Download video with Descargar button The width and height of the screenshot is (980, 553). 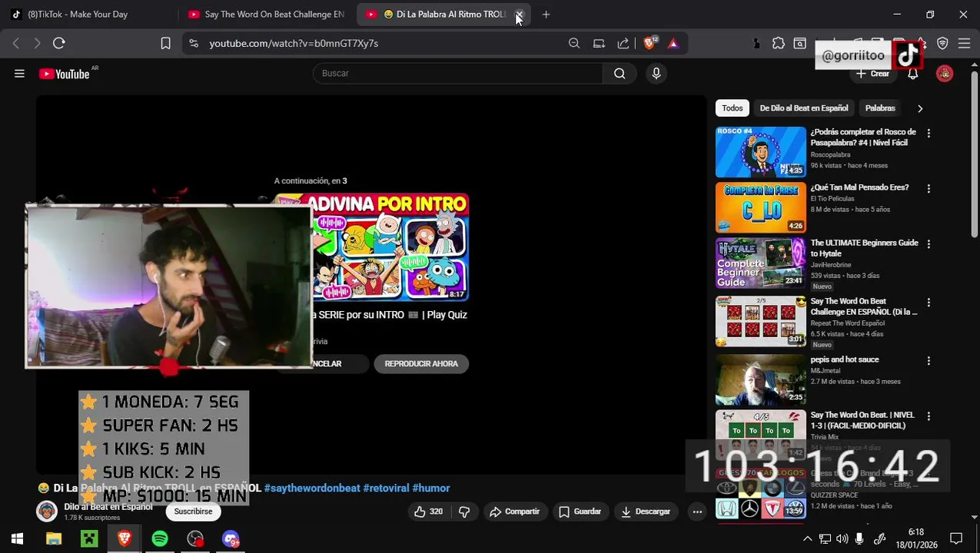point(646,512)
